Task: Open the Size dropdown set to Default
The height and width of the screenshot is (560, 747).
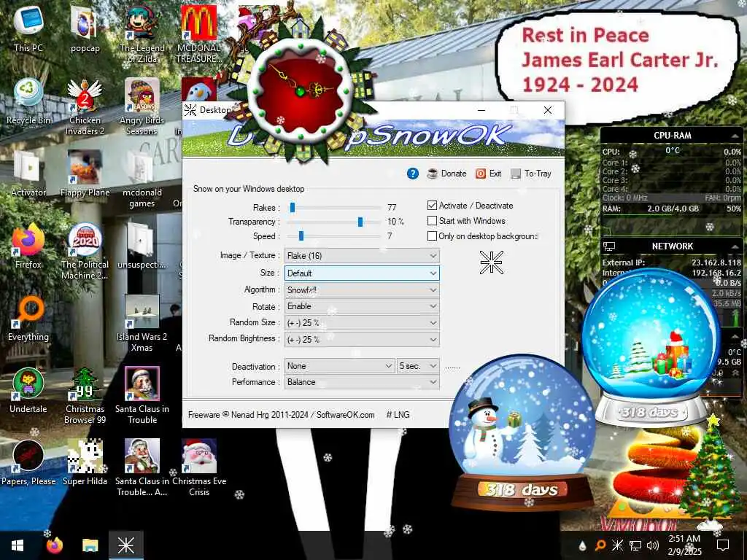Action: tap(362, 273)
